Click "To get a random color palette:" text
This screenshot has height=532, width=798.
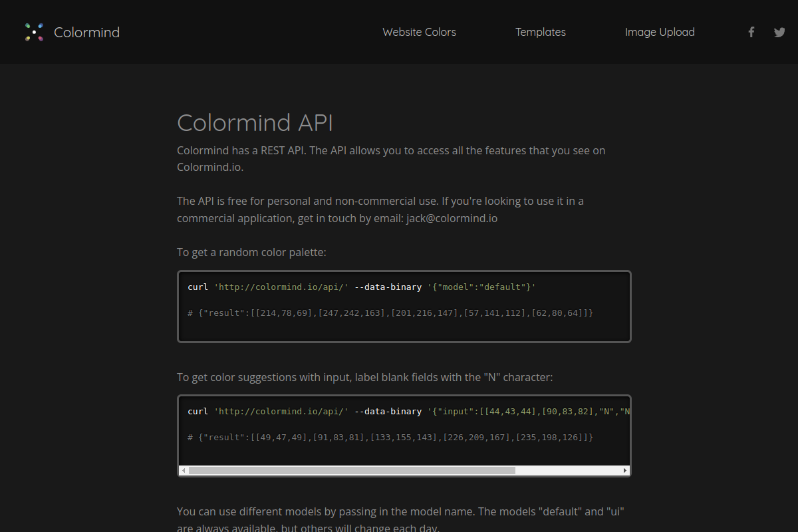[251, 252]
